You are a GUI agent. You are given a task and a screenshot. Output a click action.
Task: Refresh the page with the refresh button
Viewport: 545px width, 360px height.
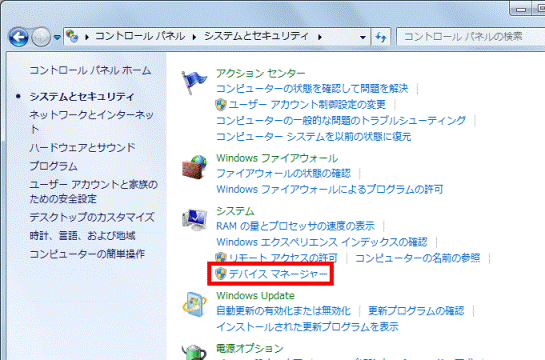(381, 37)
